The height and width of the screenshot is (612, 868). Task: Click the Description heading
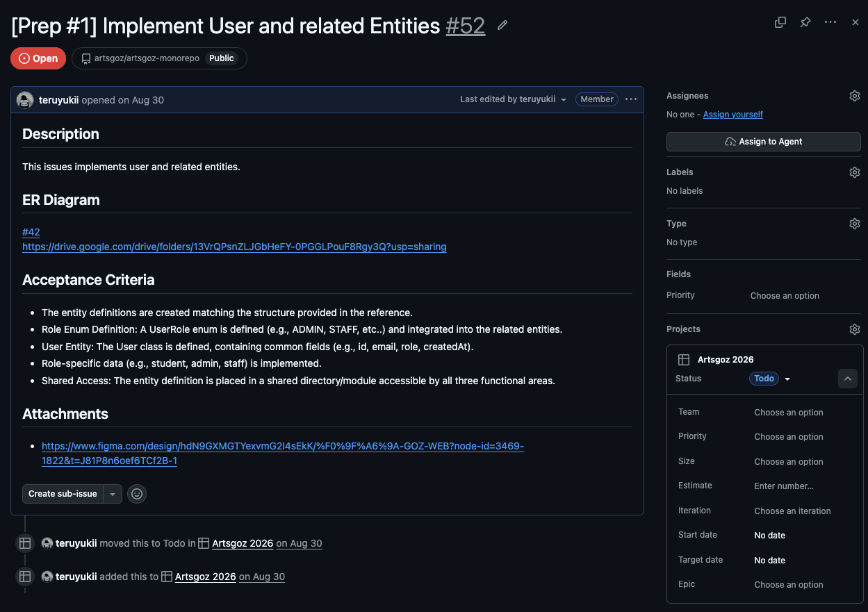60,134
